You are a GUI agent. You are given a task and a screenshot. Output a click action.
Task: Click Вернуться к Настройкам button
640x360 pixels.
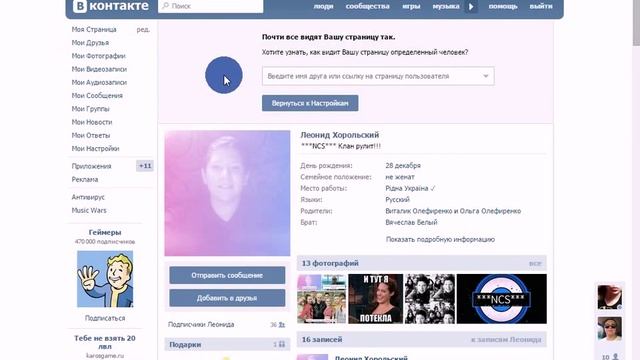click(x=310, y=103)
